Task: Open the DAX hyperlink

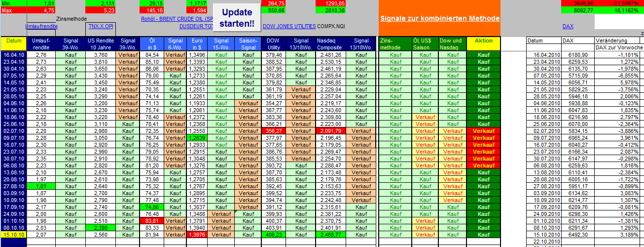Action: click(568, 26)
